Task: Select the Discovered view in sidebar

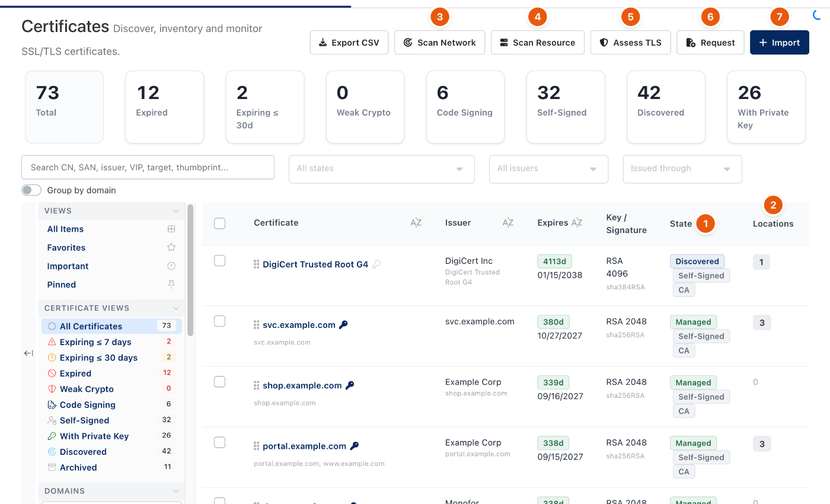Action: [x=113, y=452]
